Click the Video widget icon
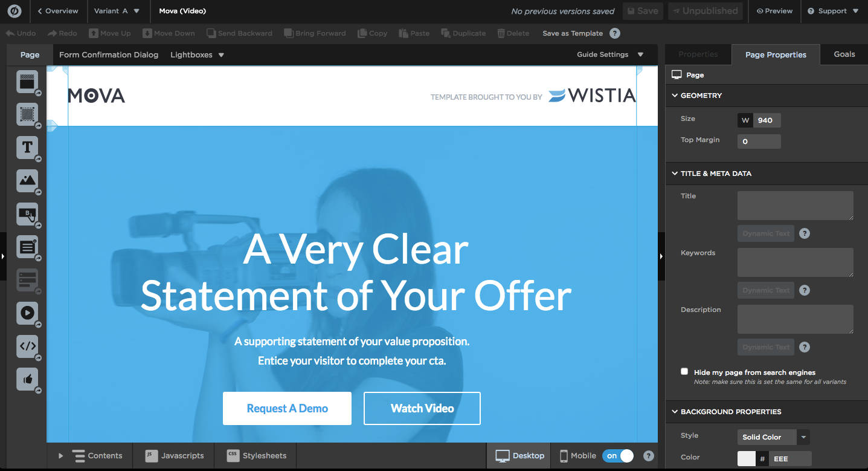Screen dimensions: 868x471 (x=27, y=313)
